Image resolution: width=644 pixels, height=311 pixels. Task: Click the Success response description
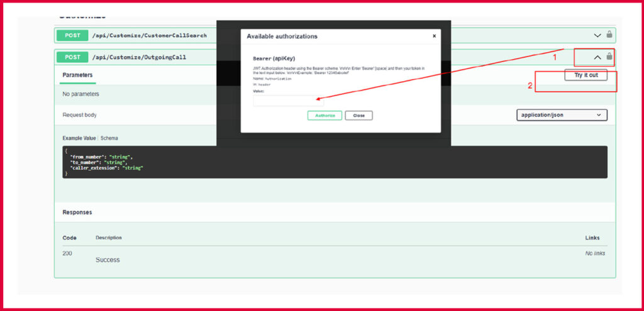point(108,259)
